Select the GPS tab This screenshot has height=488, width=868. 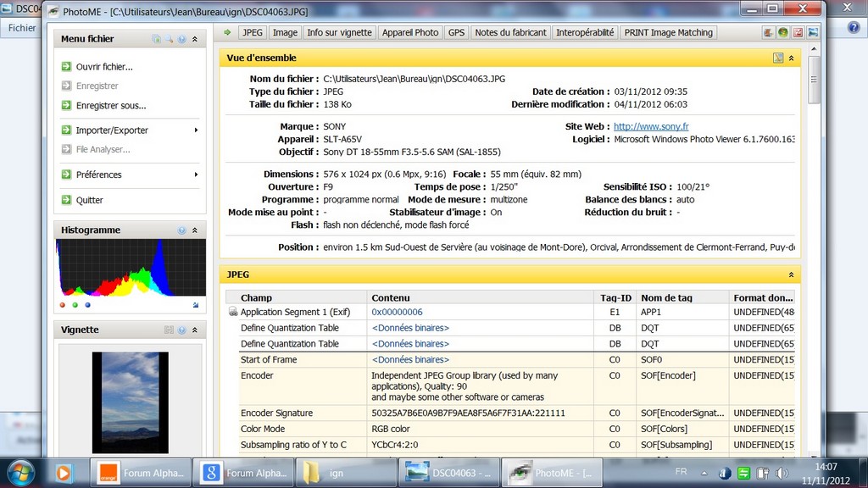coord(457,33)
